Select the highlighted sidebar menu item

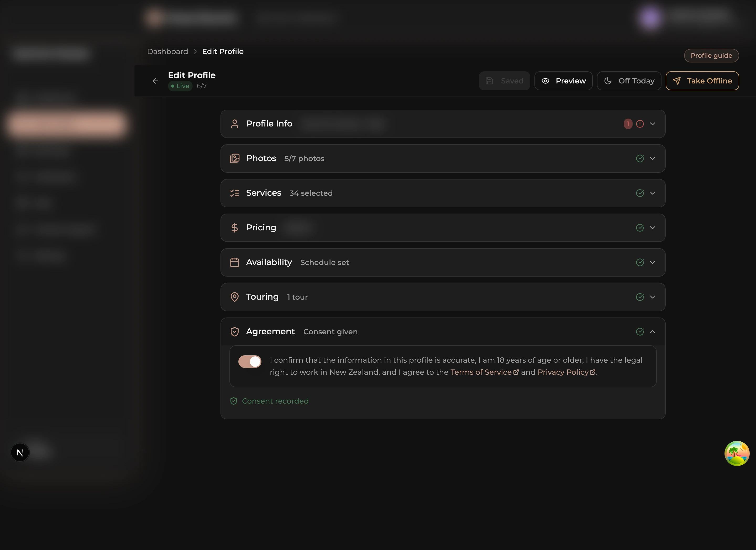coord(67,124)
